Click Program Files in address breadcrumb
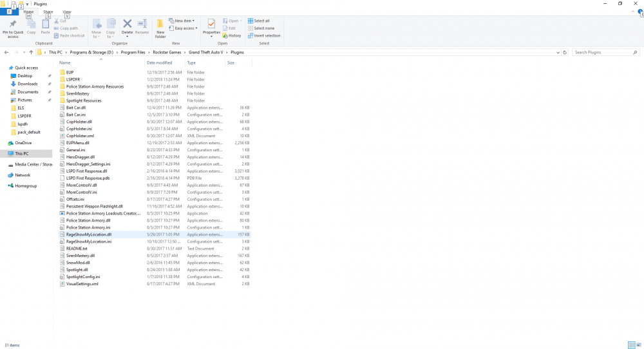644x349 pixels. pos(133,53)
